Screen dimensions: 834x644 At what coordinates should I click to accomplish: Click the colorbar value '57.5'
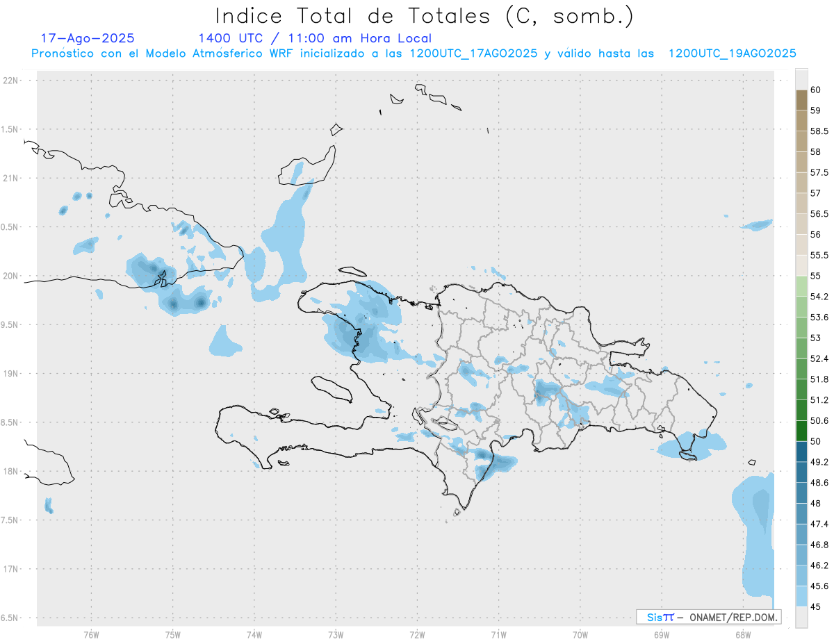(x=819, y=172)
